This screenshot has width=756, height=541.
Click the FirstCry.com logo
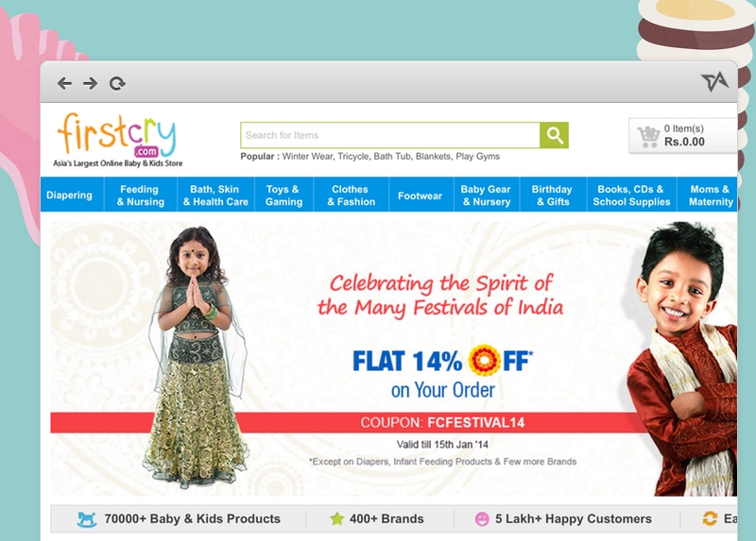coord(117,140)
